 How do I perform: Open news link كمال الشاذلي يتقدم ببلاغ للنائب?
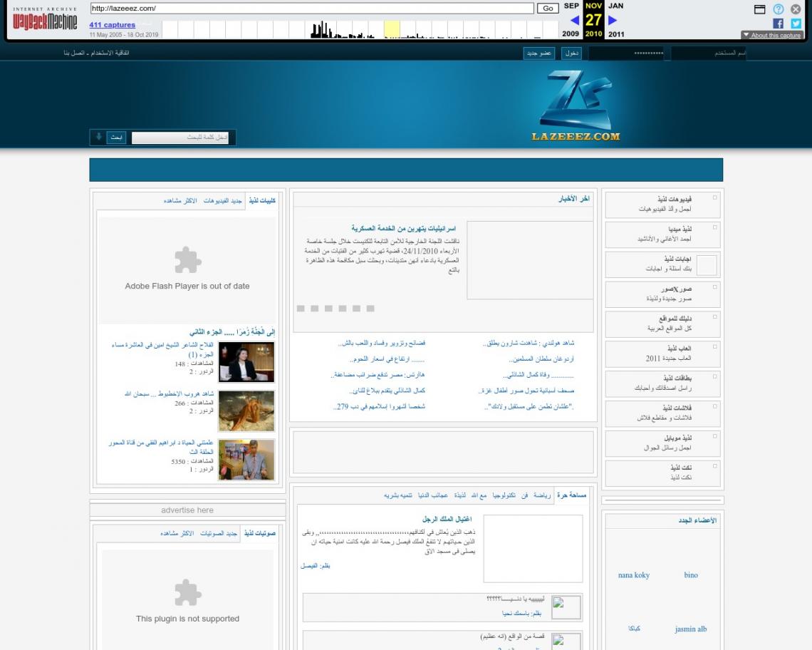click(387, 391)
